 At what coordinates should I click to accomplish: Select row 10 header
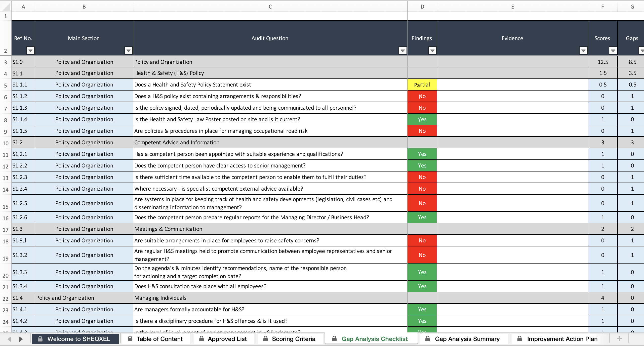[6, 143]
